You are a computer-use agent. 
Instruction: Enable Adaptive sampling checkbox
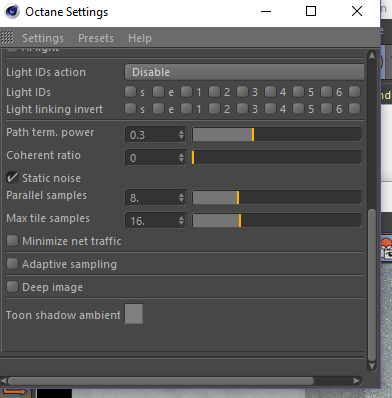click(x=12, y=264)
